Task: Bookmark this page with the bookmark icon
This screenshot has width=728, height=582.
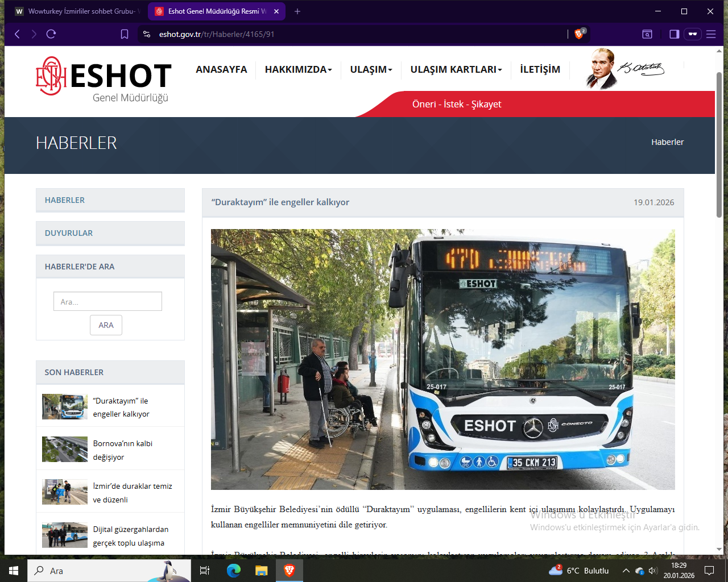Action: pyautogui.click(x=125, y=34)
